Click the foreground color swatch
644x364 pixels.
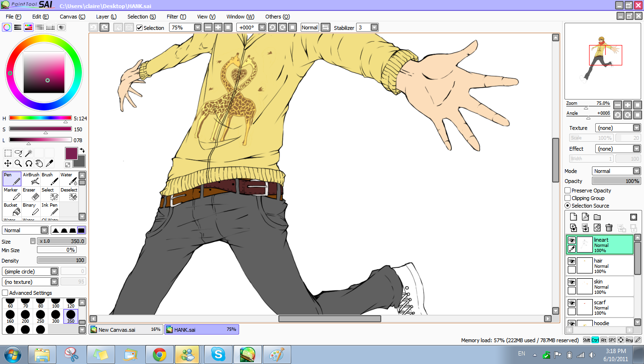[71, 153]
